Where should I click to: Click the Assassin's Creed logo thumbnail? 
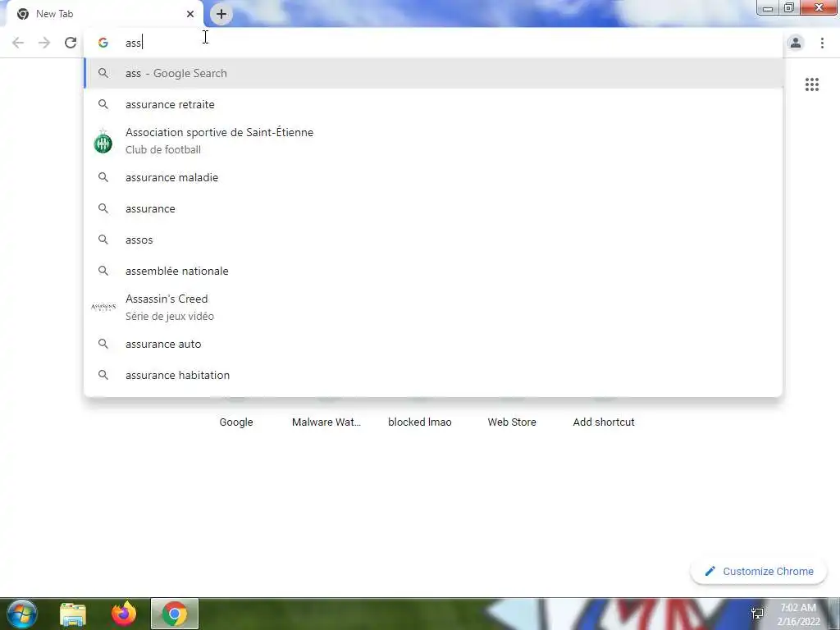pos(103,307)
